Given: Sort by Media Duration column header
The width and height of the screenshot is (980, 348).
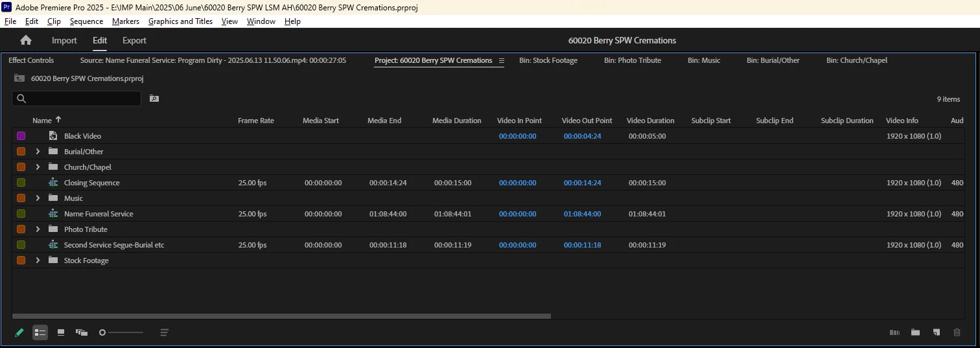Looking at the screenshot, I should 457,121.
